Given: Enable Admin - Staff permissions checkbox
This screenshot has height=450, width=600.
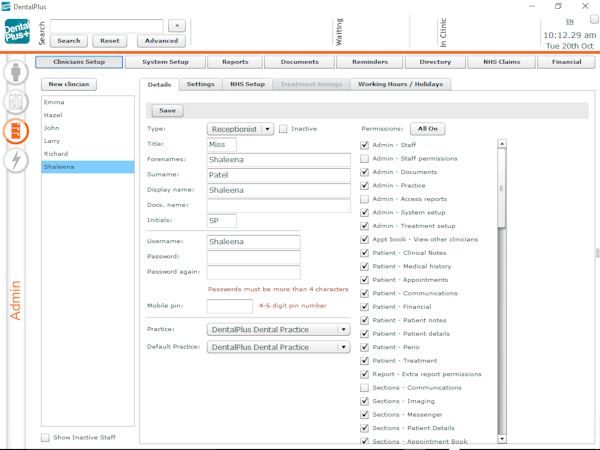Looking at the screenshot, I should (365, 158).
